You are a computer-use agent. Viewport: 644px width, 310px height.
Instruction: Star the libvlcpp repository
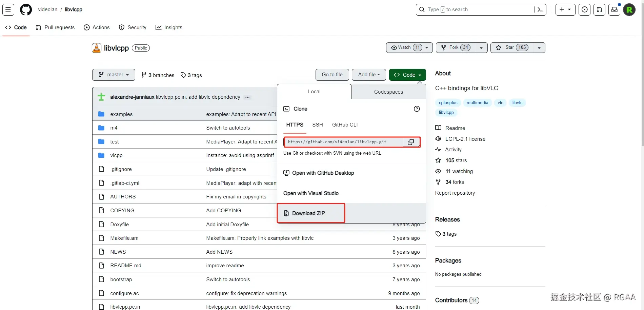coord(512,47)
